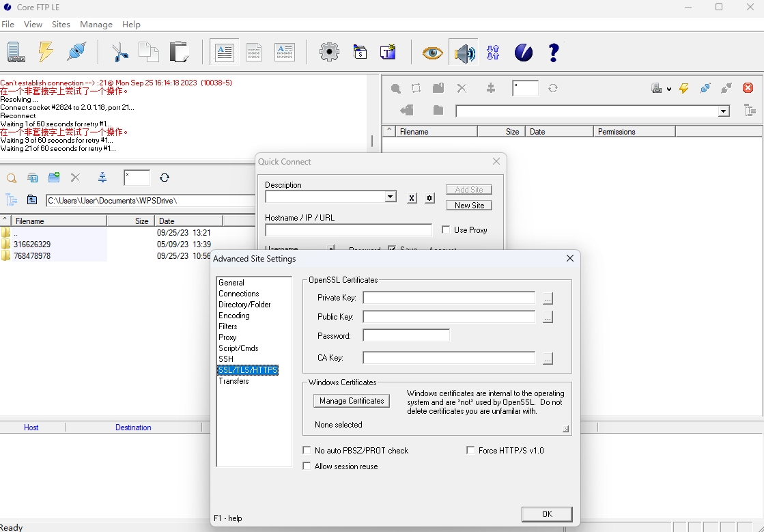This screenshot has height=532, width=764.
Task: Click the third text document view icon
Action: (x=285, y=52)
